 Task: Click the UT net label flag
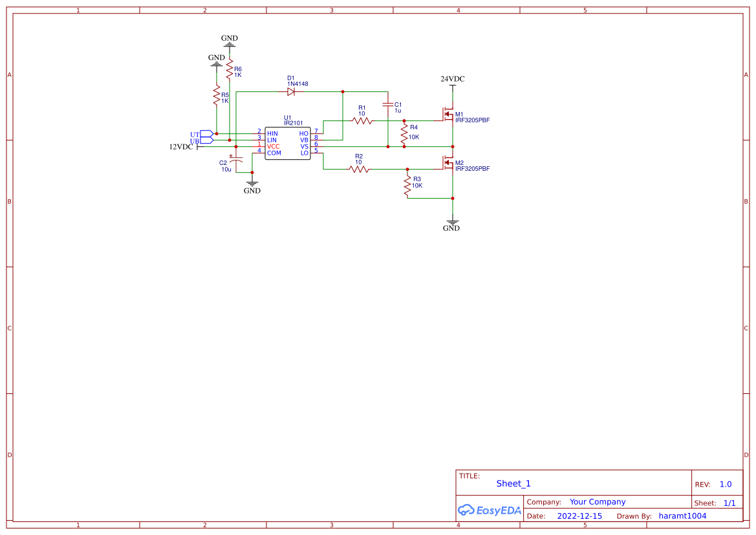point(204,134)
